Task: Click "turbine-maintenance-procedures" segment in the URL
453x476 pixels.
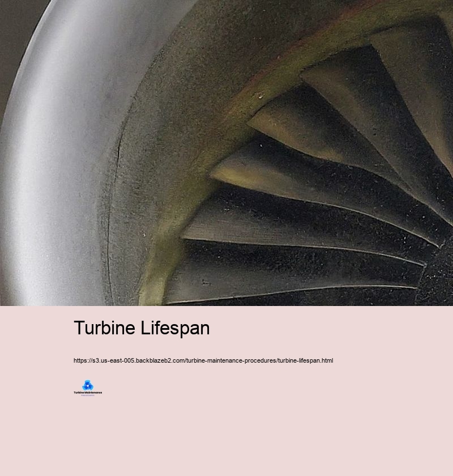Action: click(231, 360)
